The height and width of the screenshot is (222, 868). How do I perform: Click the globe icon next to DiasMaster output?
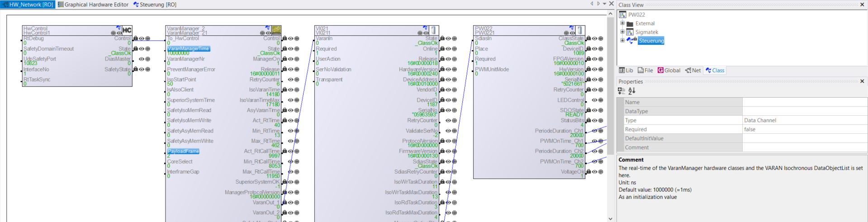tap(148, 59)
